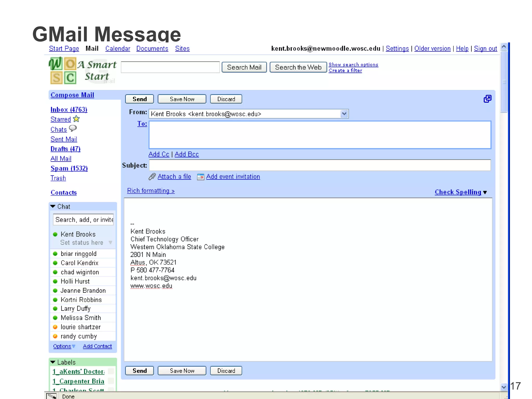The image size is (532, 399).
Task: Open the Set status here dropdown
Action: pyautogui.click(x=110, y=242)
